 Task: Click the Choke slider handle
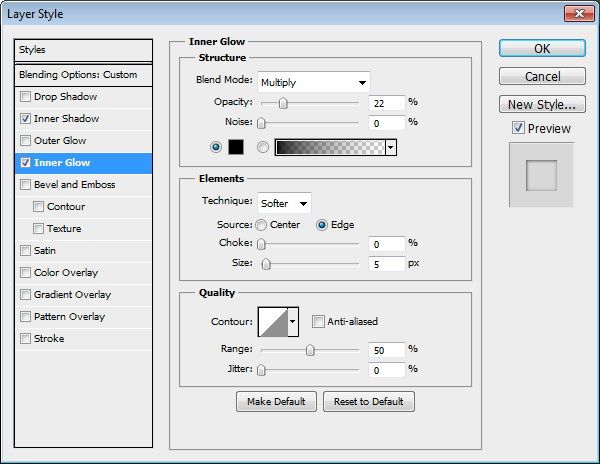pos(261,244)
